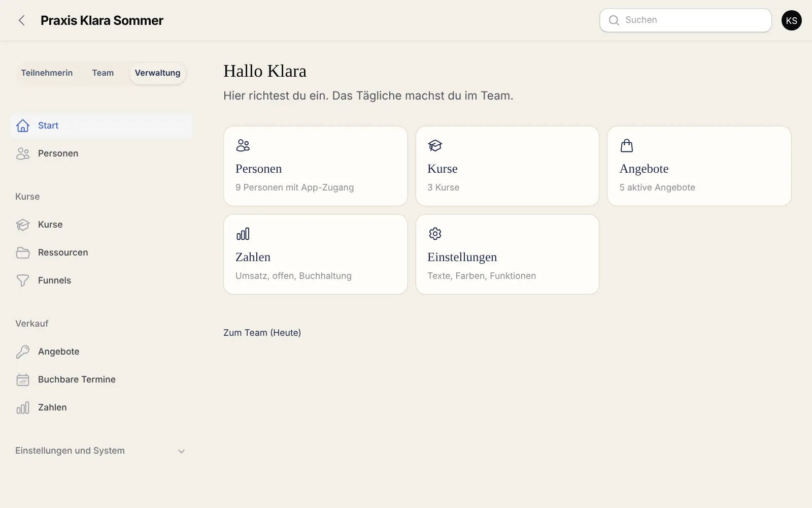This screenshot has width=812, height=508.
Task: Click the people icon beside sidebar Personen
Action: [23, 153]
